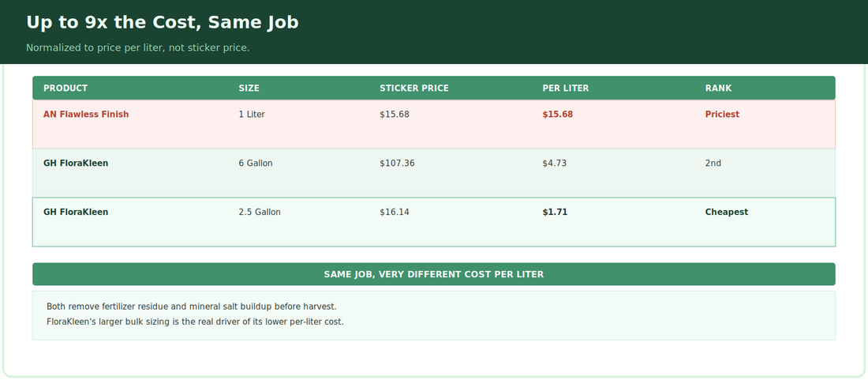The width and height of the screenshot is (868, 380).
Task: Click the $15.68 sticker price cell
Action: click(395, 114)
